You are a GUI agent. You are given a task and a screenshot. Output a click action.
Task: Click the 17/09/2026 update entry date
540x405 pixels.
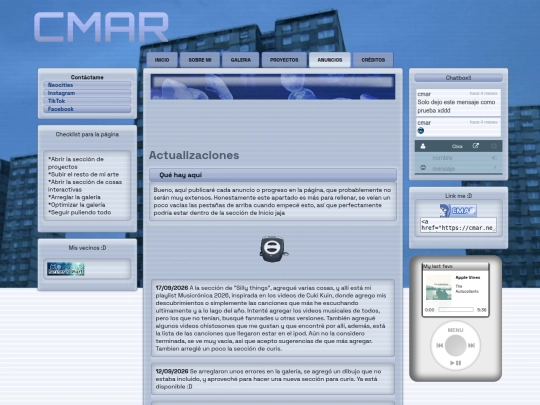pos(172,288)
